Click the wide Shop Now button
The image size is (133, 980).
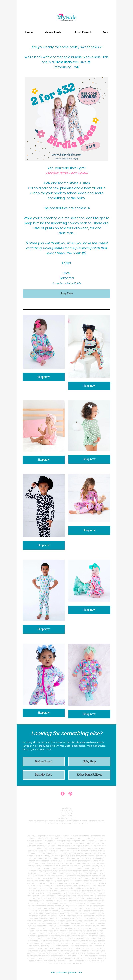pyautogui.click(x=66, y=293)
